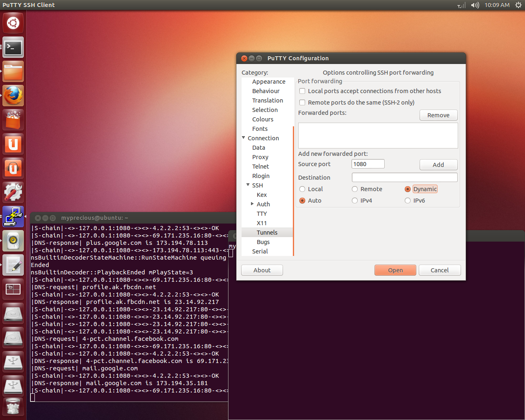Viewport: 525px width, 420px height.
Task: Expand the Auth category triangle
Action: pos(252,204)
